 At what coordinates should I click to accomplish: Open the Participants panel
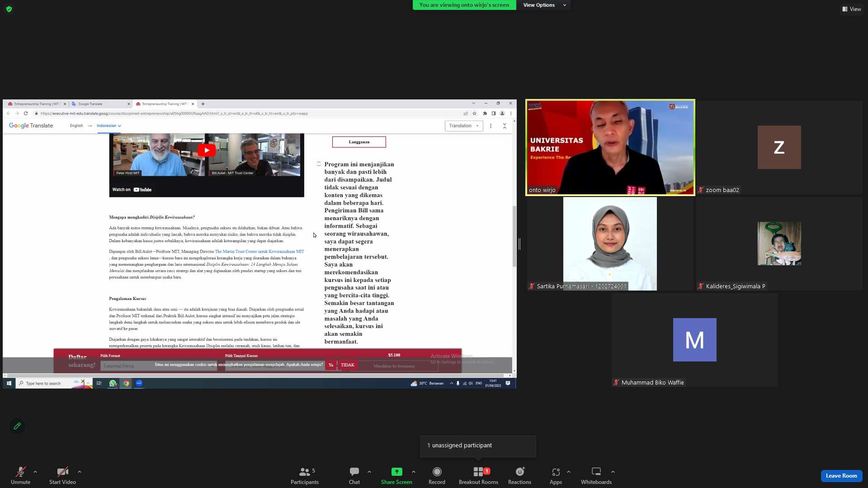(x=305, y=475)
